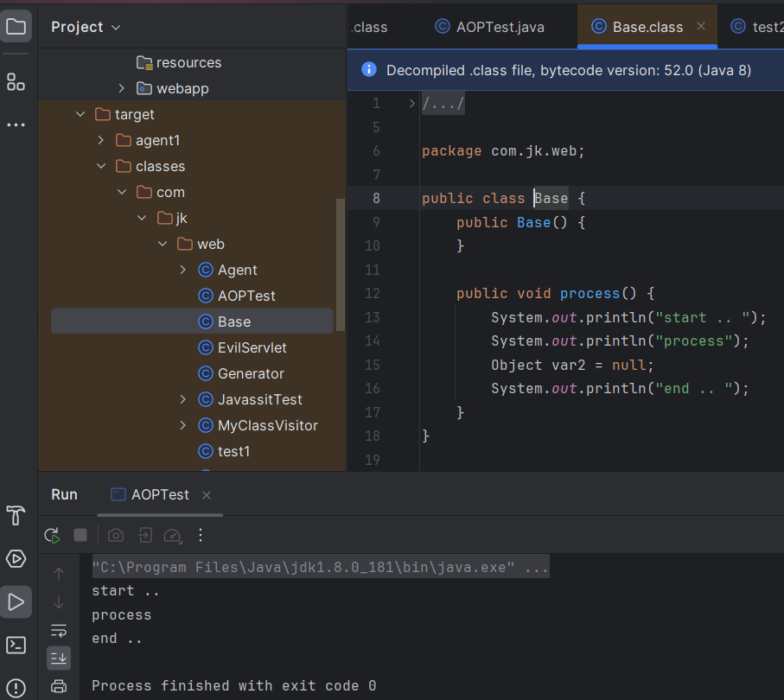Close the Base.class editor tab
Screen dimensions: 784x700
[701, 26]
